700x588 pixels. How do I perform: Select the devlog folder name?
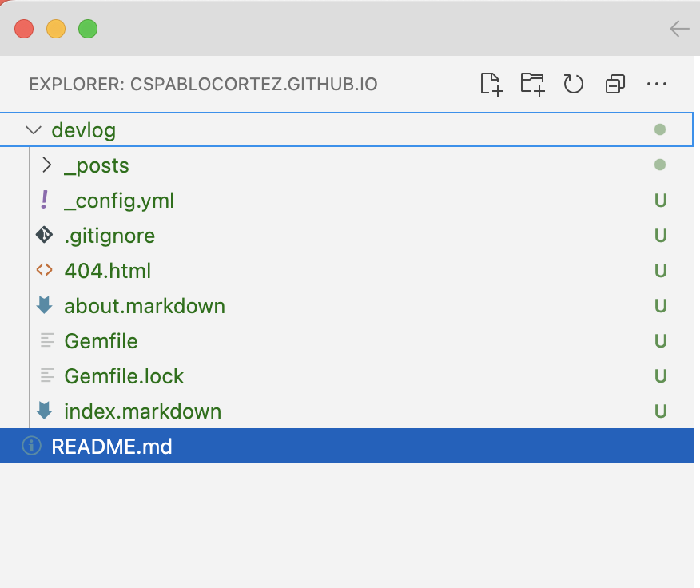[x=83, y=130]
